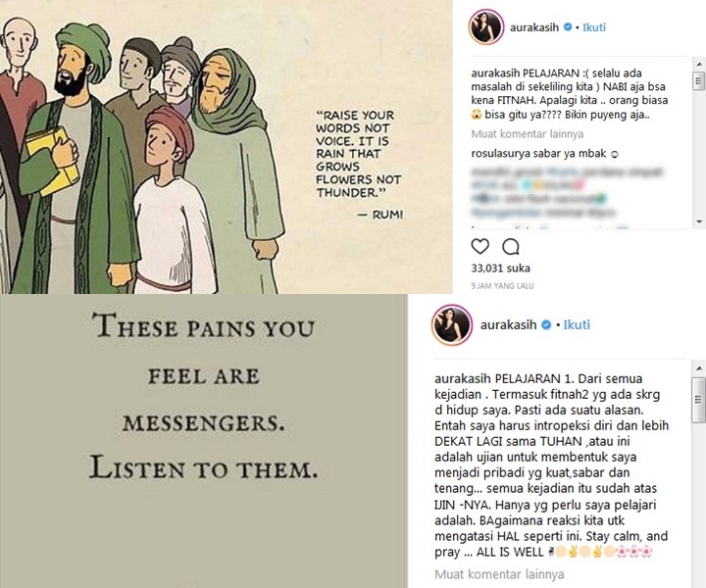Open aurakasih profile picture in top post

[x=486, y=27]
